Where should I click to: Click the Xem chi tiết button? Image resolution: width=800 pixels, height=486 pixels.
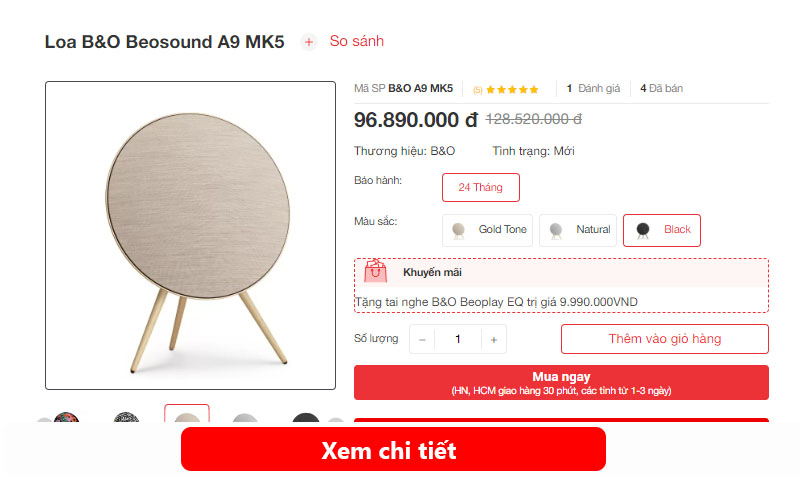[x=393, y=449]
